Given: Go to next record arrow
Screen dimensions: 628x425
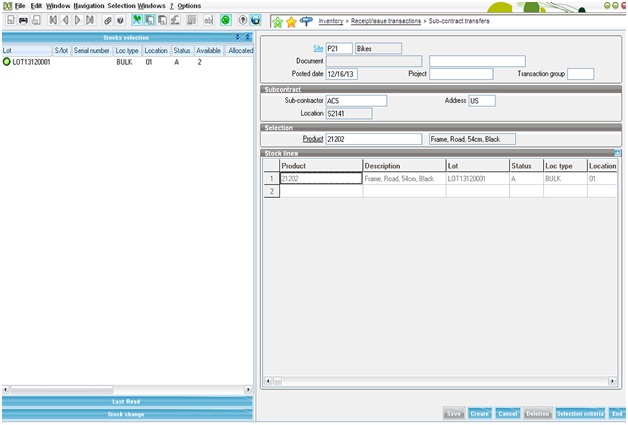Looking at the screenshot, I should pyautogui.click(x=77, y=20).
